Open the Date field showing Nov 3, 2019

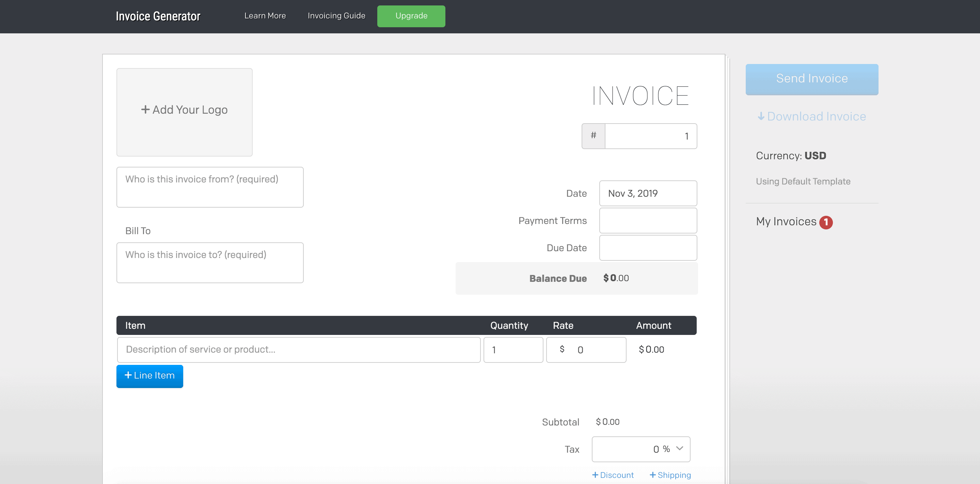pos(648,193)
